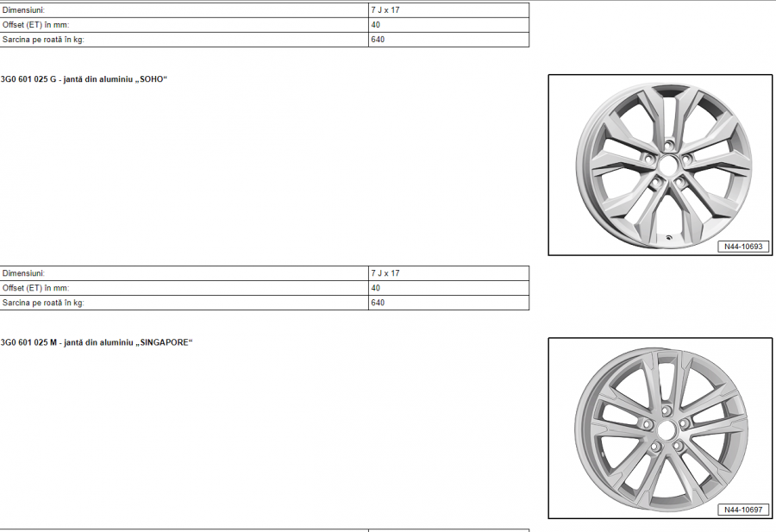Screen dimensions: 776x532
Task: Click offset value "40" in the topmost table
Action: (376, 25)
